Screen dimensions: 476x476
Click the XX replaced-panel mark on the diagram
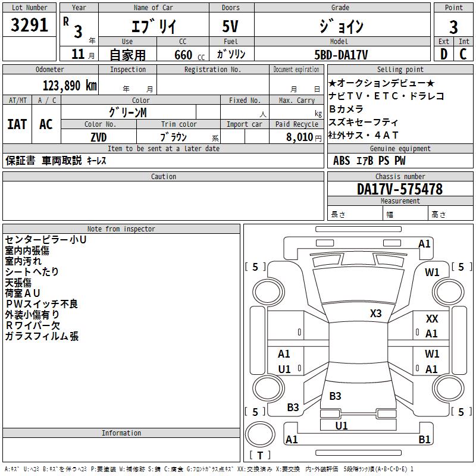click(432, 319)
